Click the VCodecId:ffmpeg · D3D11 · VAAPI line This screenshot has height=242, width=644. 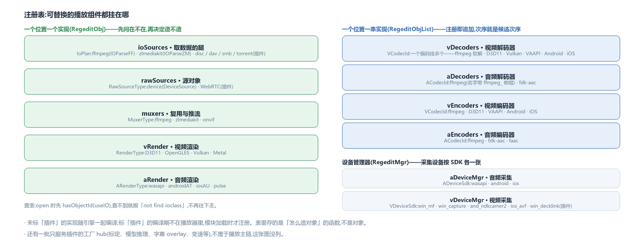[x=481, y=112]
